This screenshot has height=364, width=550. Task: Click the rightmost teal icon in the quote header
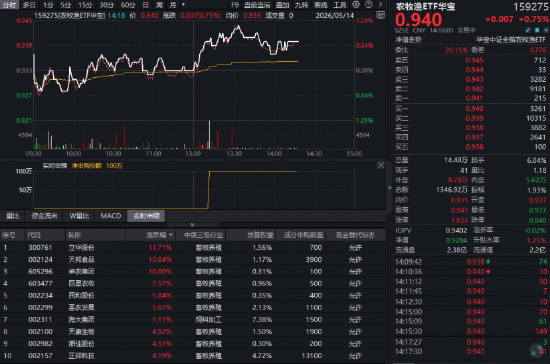pyautogui.click(x=546, y=30)
